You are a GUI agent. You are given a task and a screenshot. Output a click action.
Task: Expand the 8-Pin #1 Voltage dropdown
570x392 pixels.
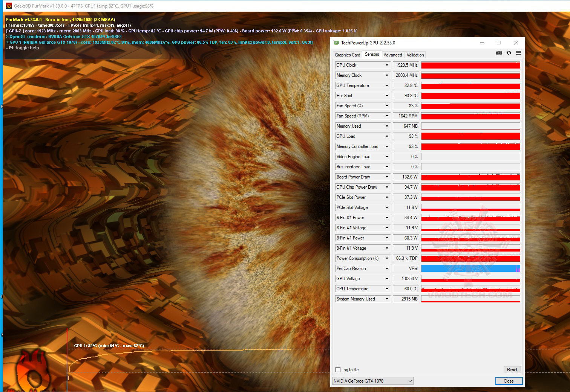click(x=387, y=249)
